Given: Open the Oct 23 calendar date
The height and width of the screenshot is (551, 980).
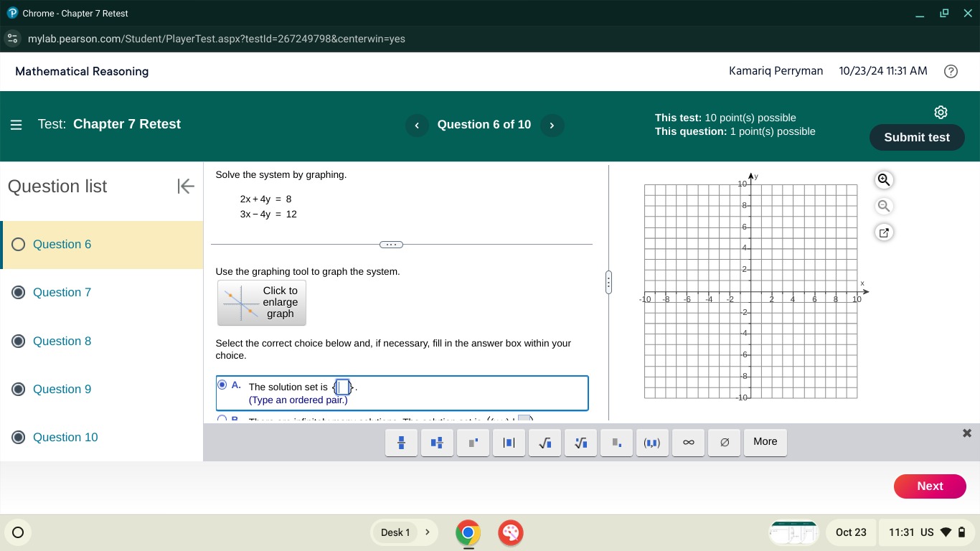Looking at the screenshot, I should pos(851,532).
